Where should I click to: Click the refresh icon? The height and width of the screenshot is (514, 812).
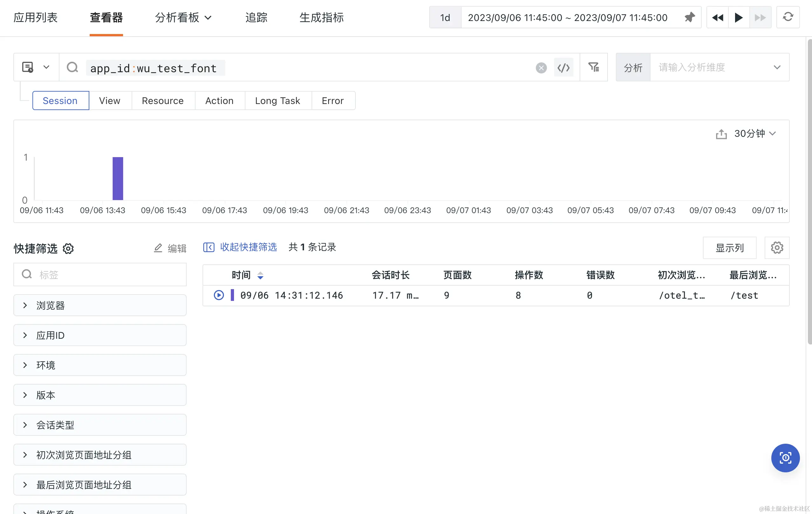[x=788, y=17]
